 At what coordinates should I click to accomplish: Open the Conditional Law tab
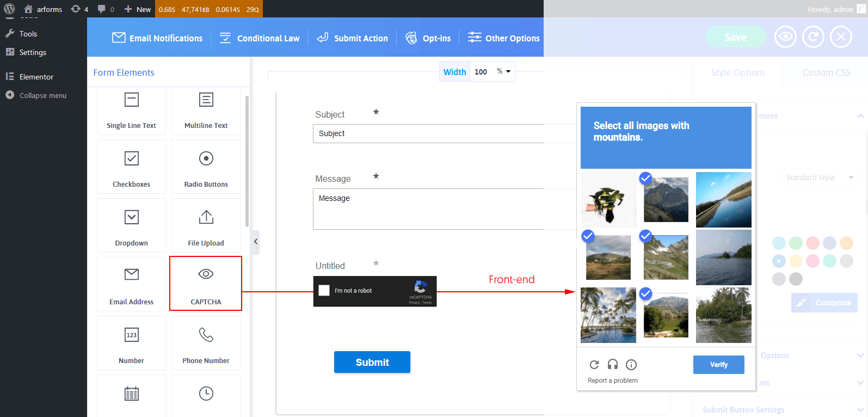(x=260, y=38)
